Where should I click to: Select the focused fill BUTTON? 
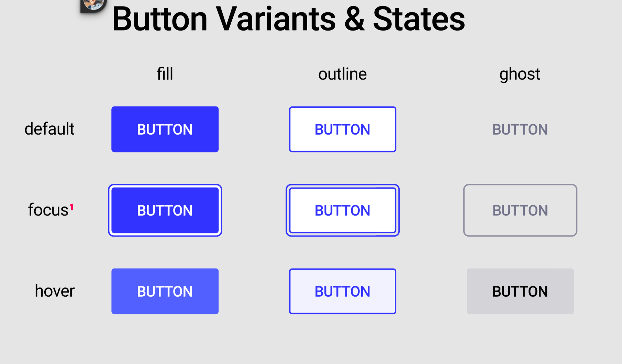165,210
